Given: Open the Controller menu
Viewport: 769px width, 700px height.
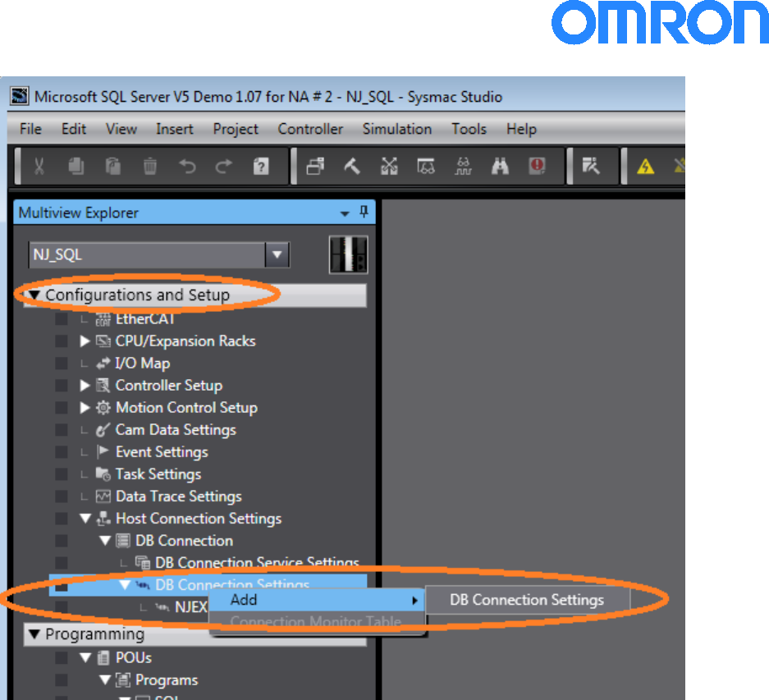Looking at the screenshot, I should (x=310, y=129).
